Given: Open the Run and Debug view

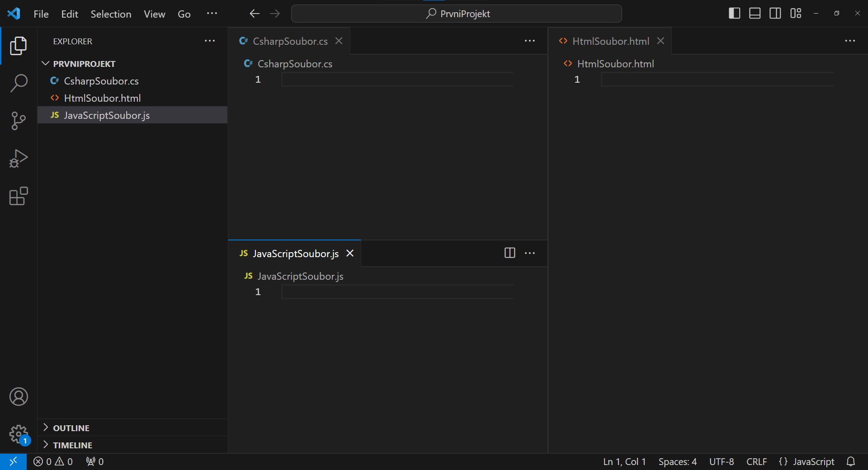Looking at the screenshot, I should click(x=18, y=158).
